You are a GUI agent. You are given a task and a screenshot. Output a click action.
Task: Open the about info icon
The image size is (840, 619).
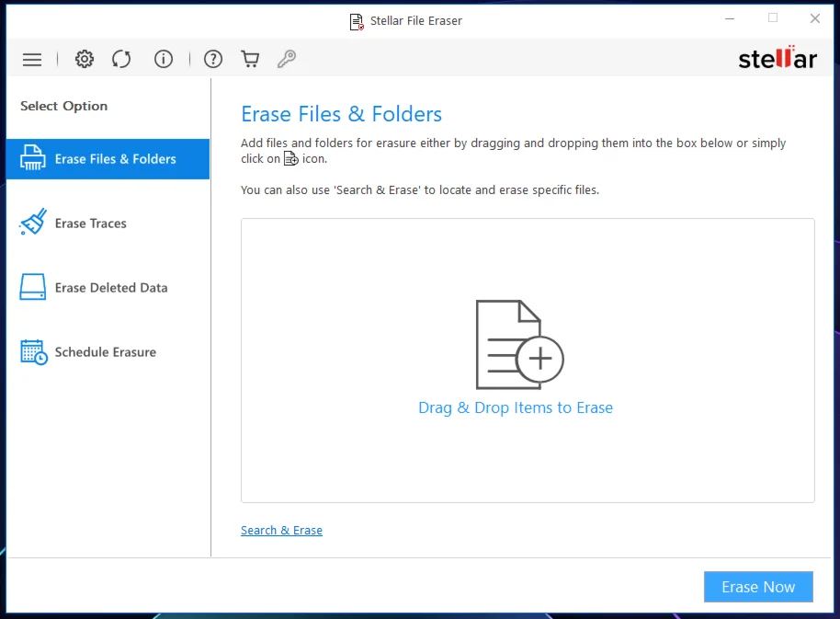[164, 60]
